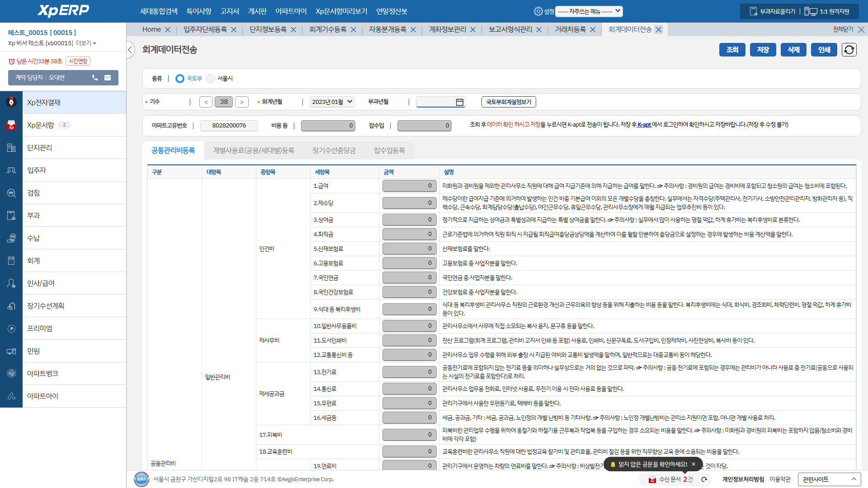Click the 1.급여 amount input field

pyautogui.click(x=409, y=186)
